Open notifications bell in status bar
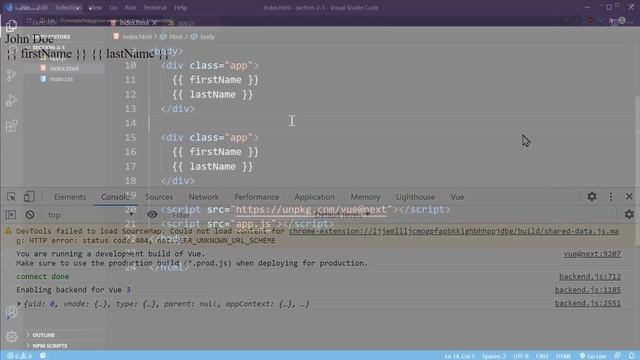 632,356
